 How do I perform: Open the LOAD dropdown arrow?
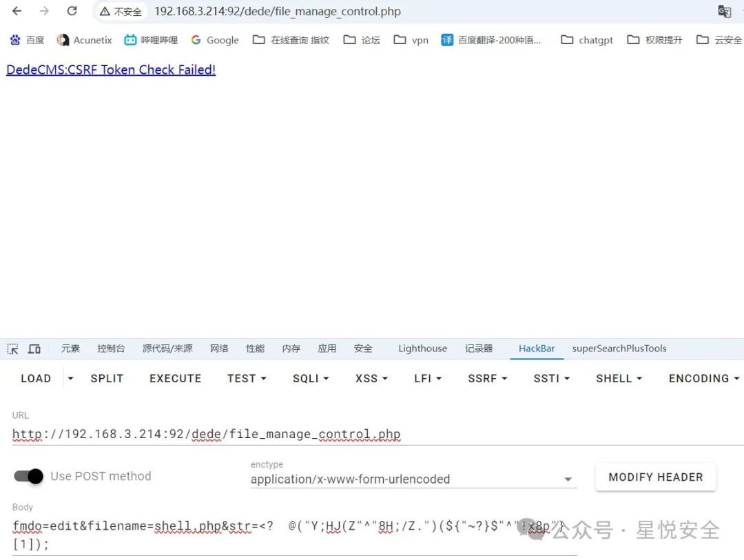click(70, 378)
